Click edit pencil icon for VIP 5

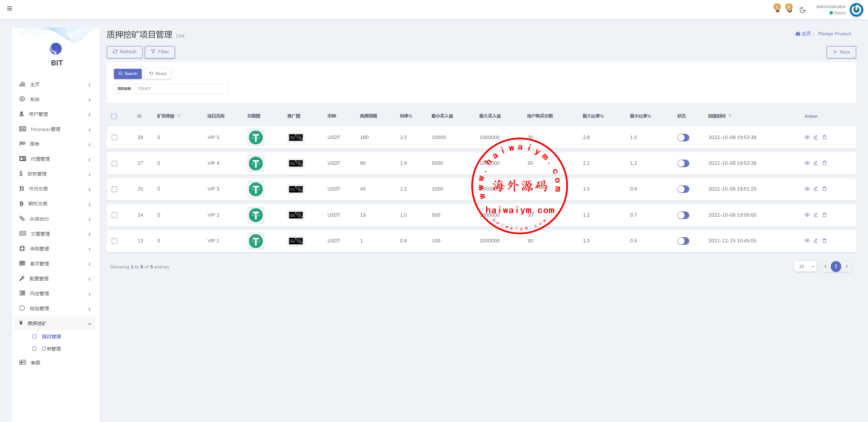pos(815,137)
